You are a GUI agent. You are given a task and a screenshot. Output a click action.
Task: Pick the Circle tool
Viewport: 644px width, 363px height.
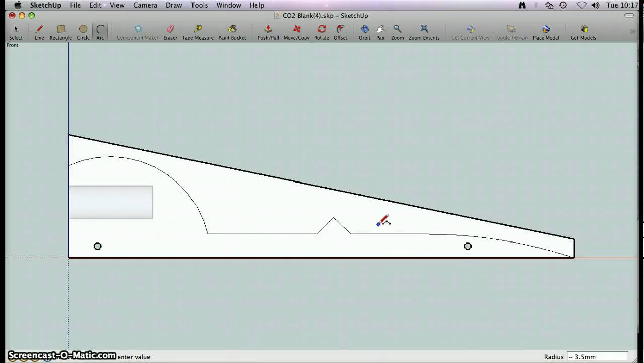[x=83, y=29]
